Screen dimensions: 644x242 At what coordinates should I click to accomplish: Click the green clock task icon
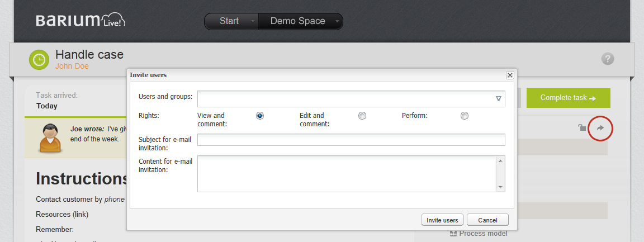click(x=39, y=59)
